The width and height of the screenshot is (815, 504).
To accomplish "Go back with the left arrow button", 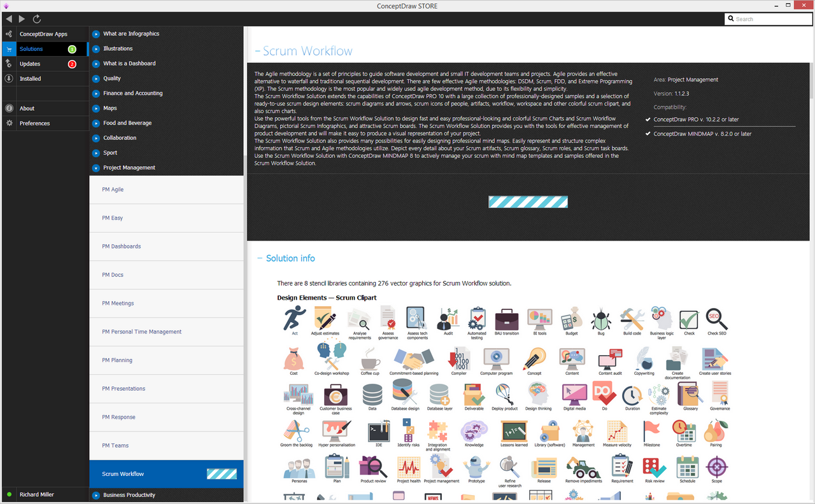I will [x=8, y=19].
